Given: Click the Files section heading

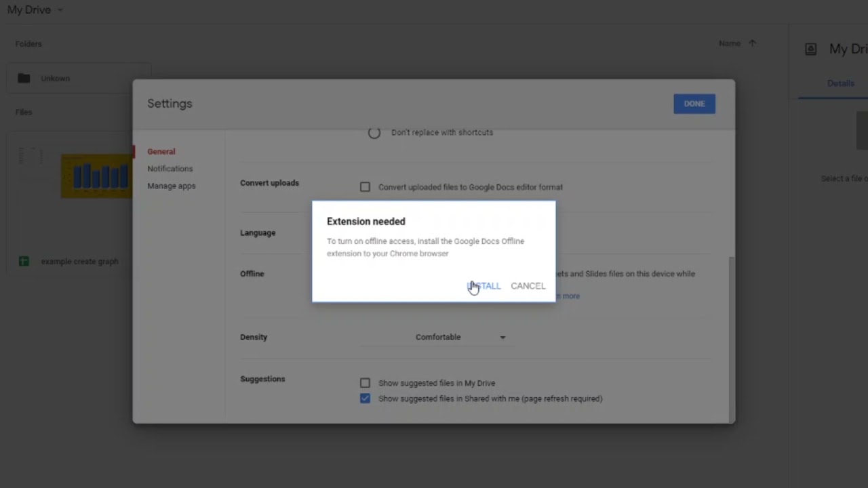Looking at the screenshot, I should click(x=24, y=113).
